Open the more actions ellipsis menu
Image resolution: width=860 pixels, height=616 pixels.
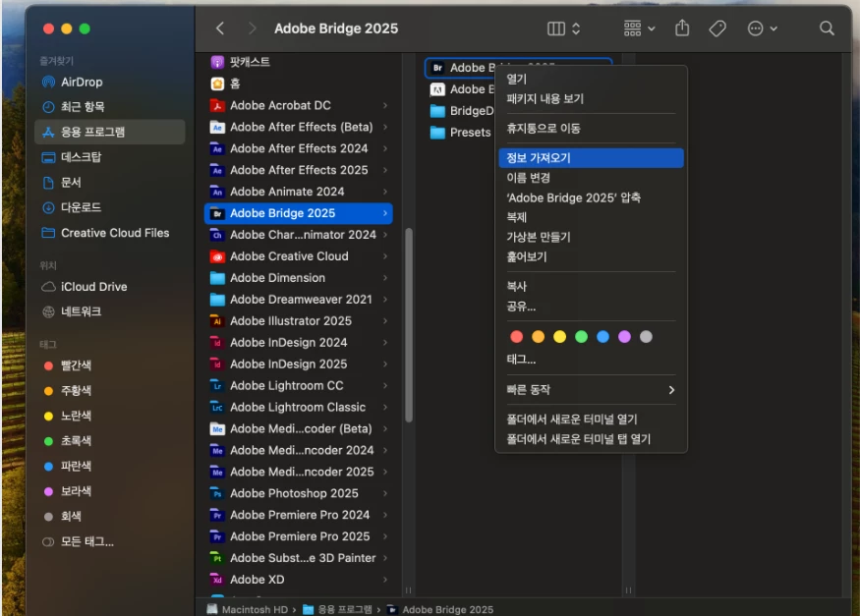[x=762, y=28]
